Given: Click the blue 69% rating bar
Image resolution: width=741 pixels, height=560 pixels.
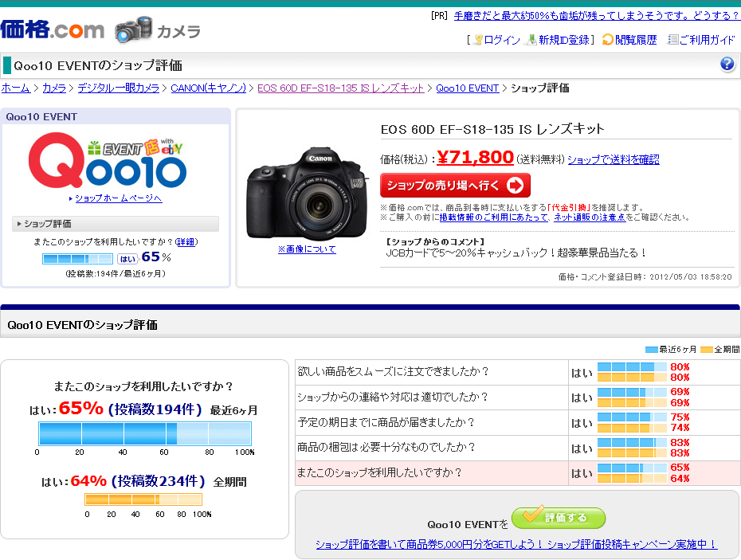Looking at the screenshot, I should (633, 392).
